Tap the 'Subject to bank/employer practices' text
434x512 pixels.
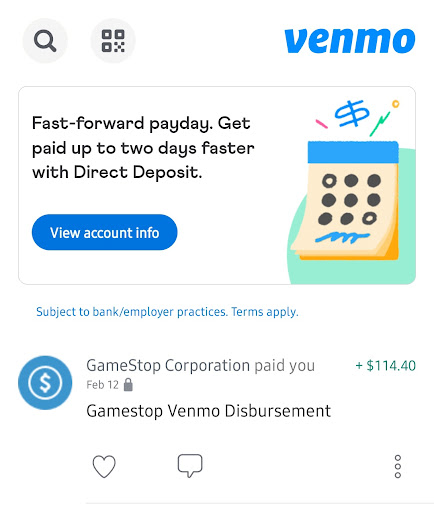coord(132,312)
